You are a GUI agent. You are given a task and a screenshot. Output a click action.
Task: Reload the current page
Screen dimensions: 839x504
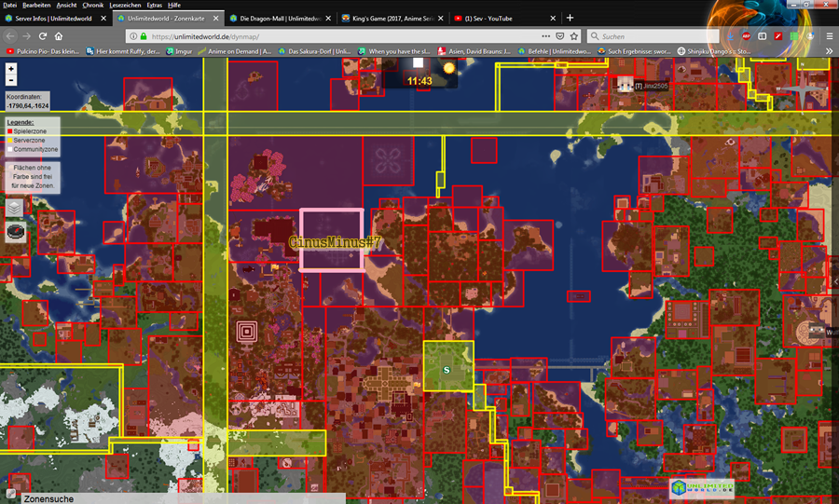point(43,36)
